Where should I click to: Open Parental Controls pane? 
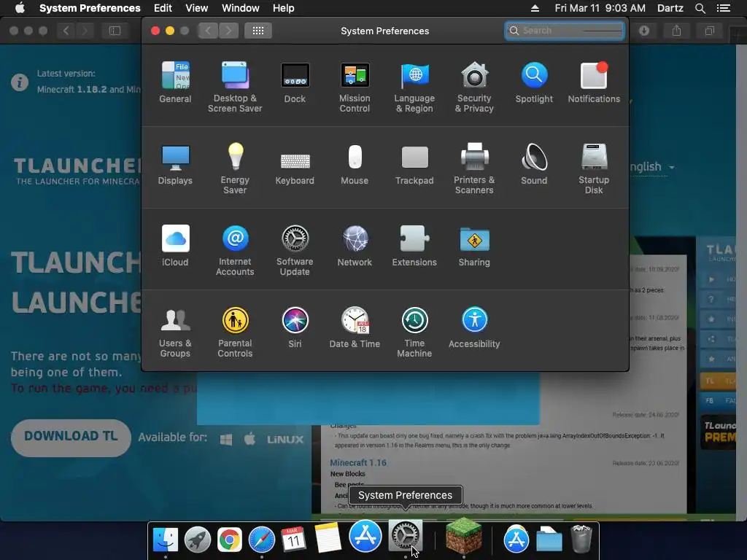pos(235,332)
